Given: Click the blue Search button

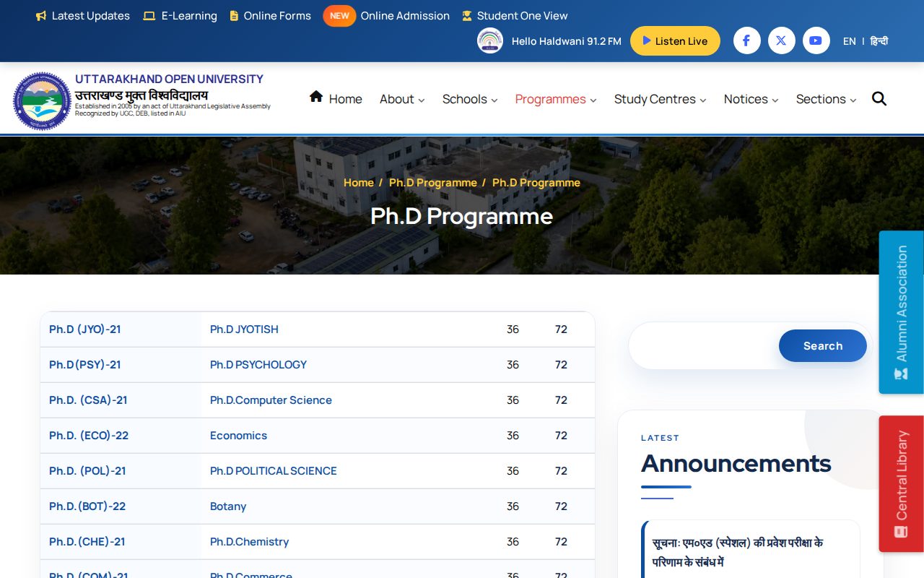Looking at the screenshot, I should (x=823, y=345).
